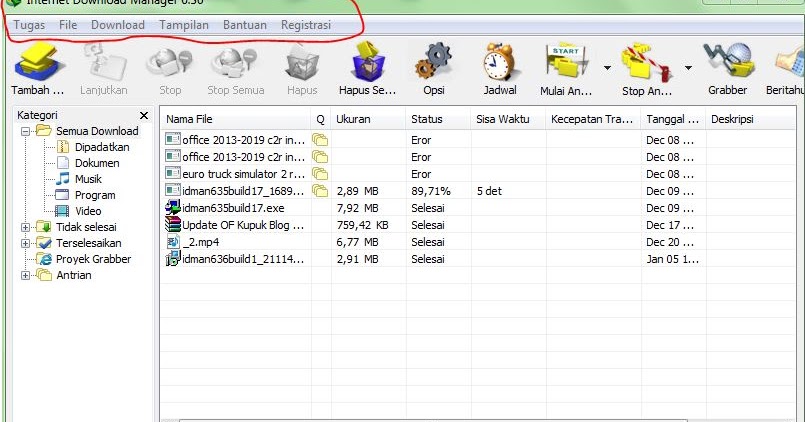Expand the Antrian tree node
This screenshot has width=805, height=422.
[25, 276]
